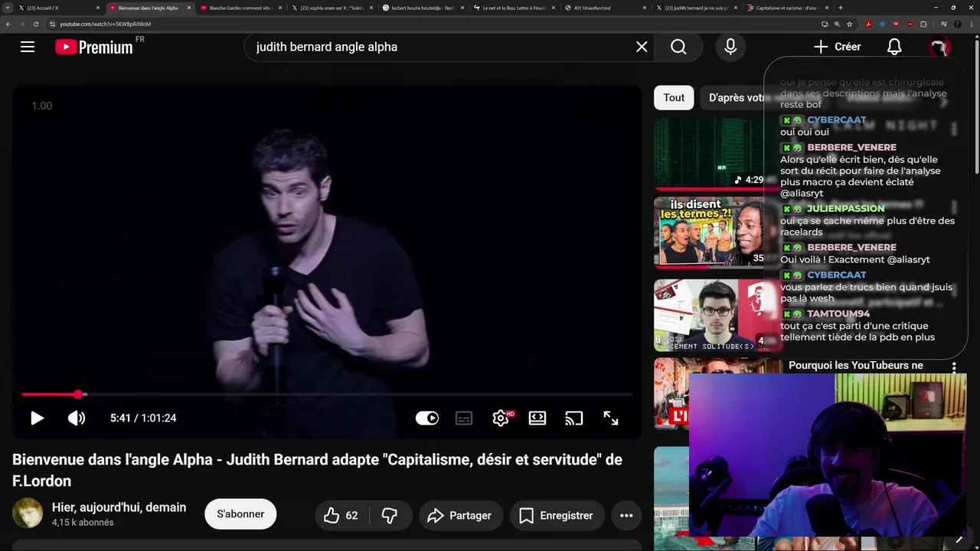The width and height of the screenshot is (980, 551).
Task: Bookmark this page with the star icon
Action: [850, 24]
